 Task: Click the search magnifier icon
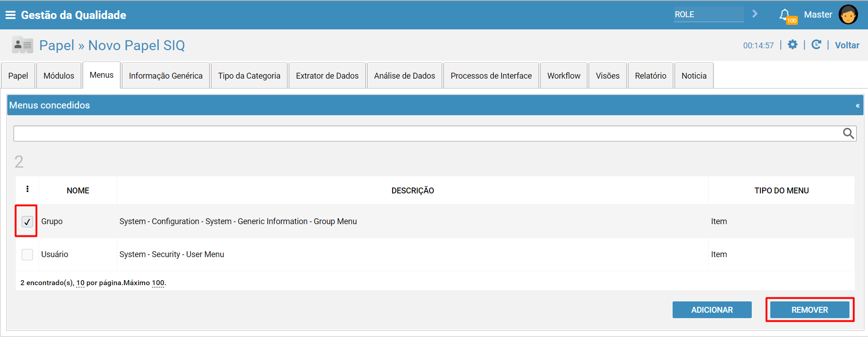[848, 133]
